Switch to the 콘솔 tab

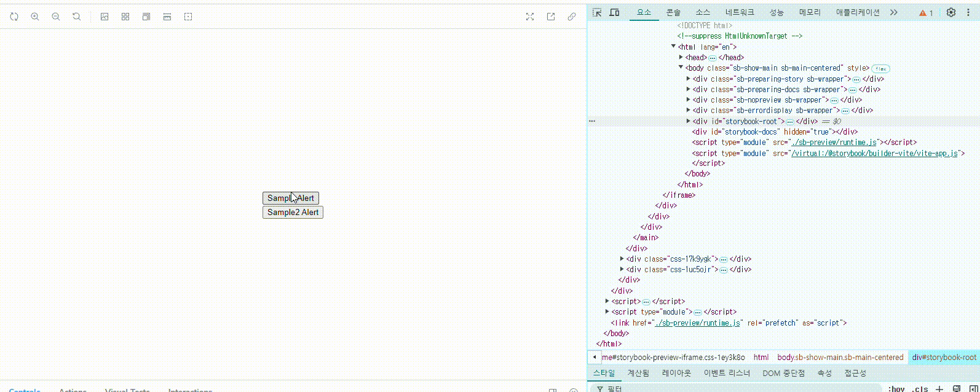tap(673, 12)
